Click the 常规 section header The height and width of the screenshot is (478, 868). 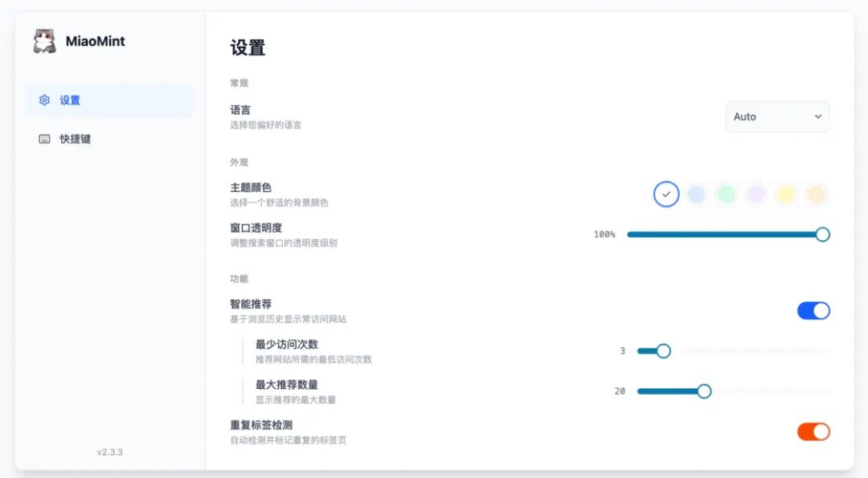pyautogui.click(x=240, y=83)
